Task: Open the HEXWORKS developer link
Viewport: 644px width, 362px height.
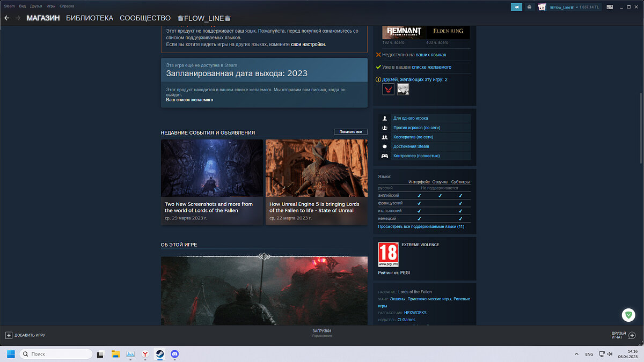Action: click(414, 313)
